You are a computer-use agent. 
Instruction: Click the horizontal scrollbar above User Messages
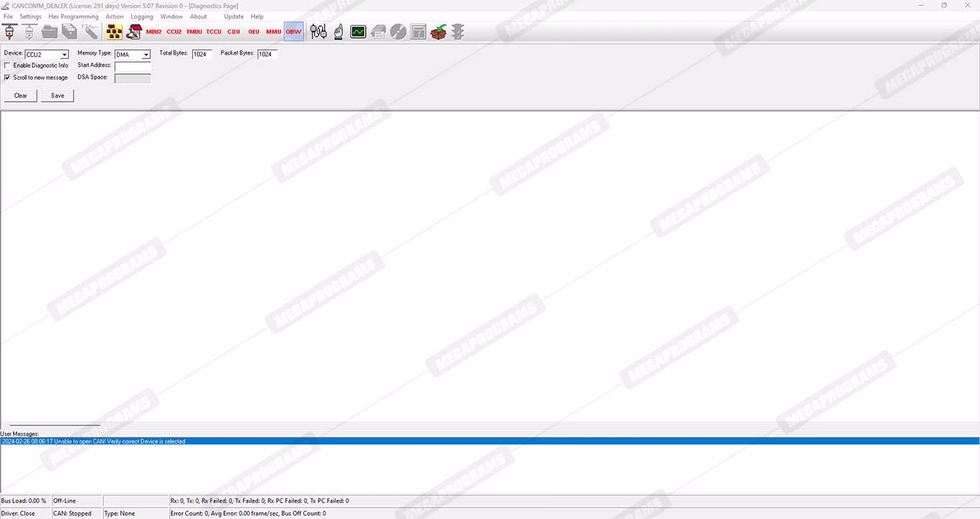tap(54, 425)
